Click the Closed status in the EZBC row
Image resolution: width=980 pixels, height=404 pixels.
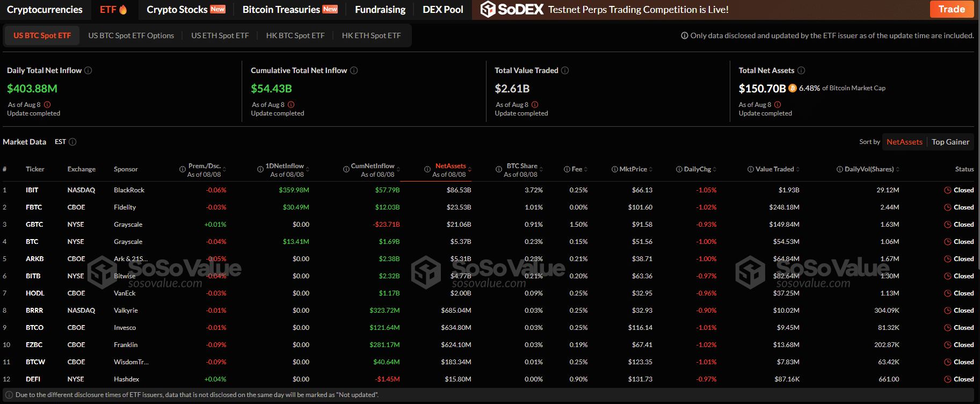click(x=963, y=345)
